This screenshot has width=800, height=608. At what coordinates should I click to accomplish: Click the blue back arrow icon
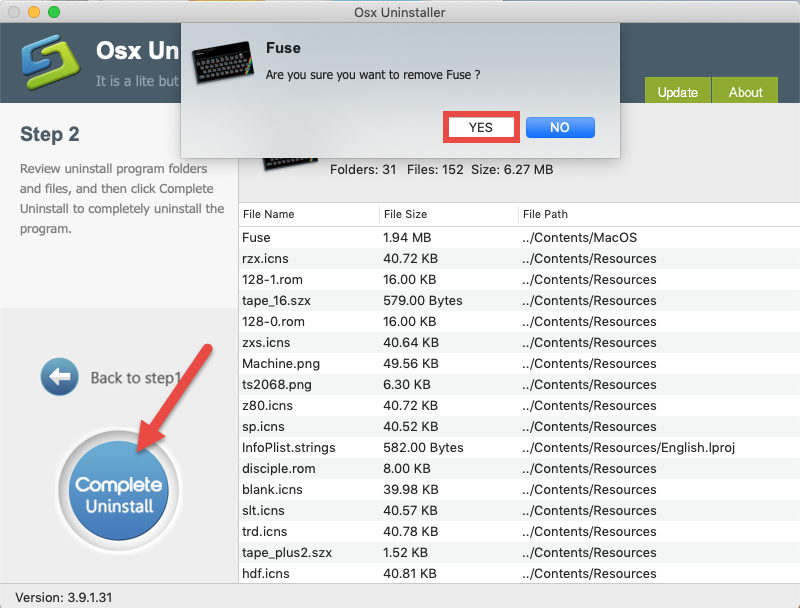click(x=60, y=377)
